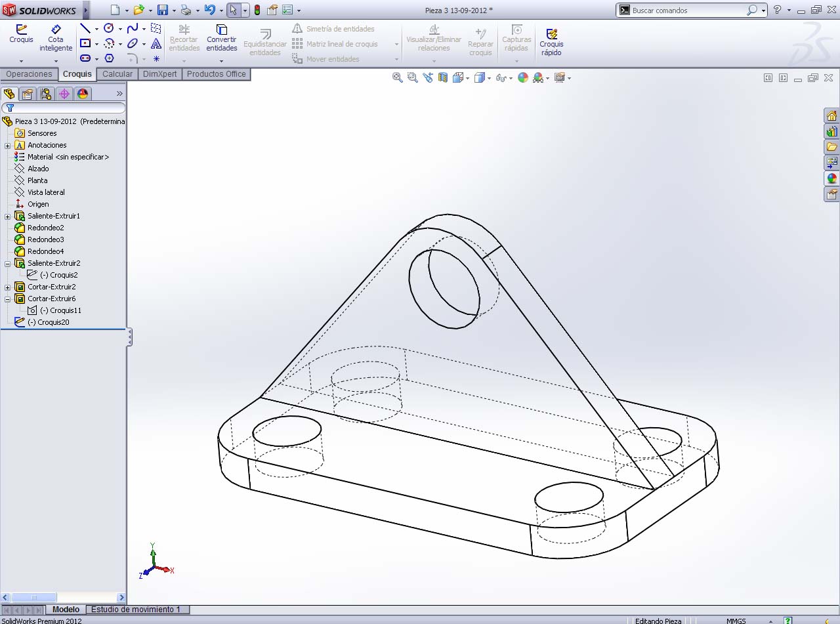Select the Straight Slot tool
Image resolution: width=840 pixels, height=624 pixels.
85,58
